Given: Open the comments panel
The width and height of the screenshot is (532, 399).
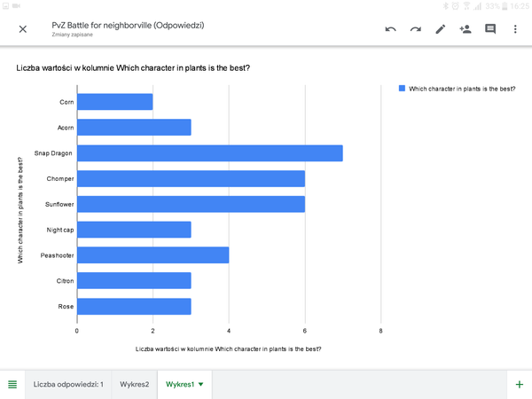Looking at the screenshot, I should click(x=489, y=29).
